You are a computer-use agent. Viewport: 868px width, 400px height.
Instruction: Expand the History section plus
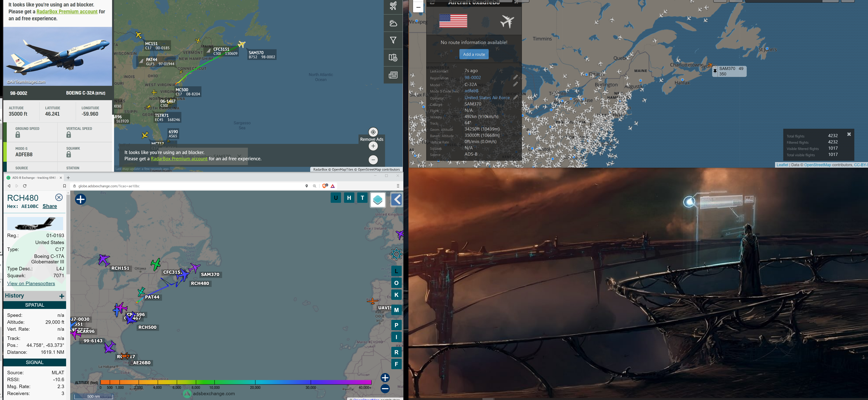62,296
